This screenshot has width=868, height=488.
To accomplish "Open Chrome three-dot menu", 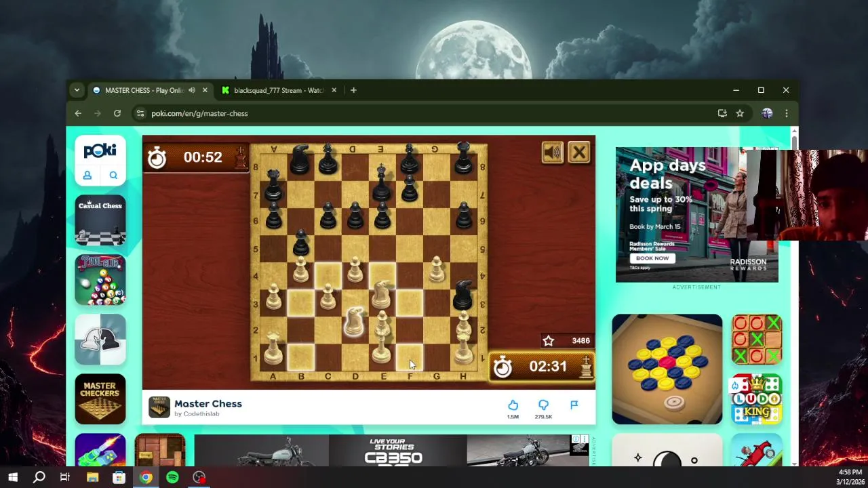I will (x=786, y=113).
